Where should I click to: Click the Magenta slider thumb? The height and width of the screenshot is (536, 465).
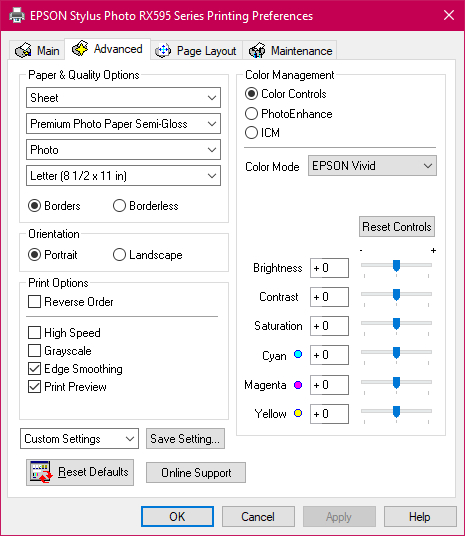[396, 383]
